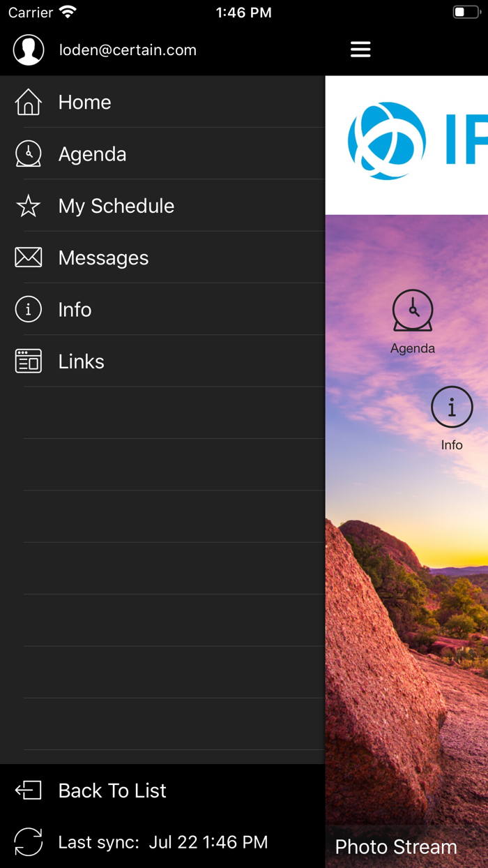Tap the Messages envelope icon
Screen dimensions: 488x868
tap(29, 257)
